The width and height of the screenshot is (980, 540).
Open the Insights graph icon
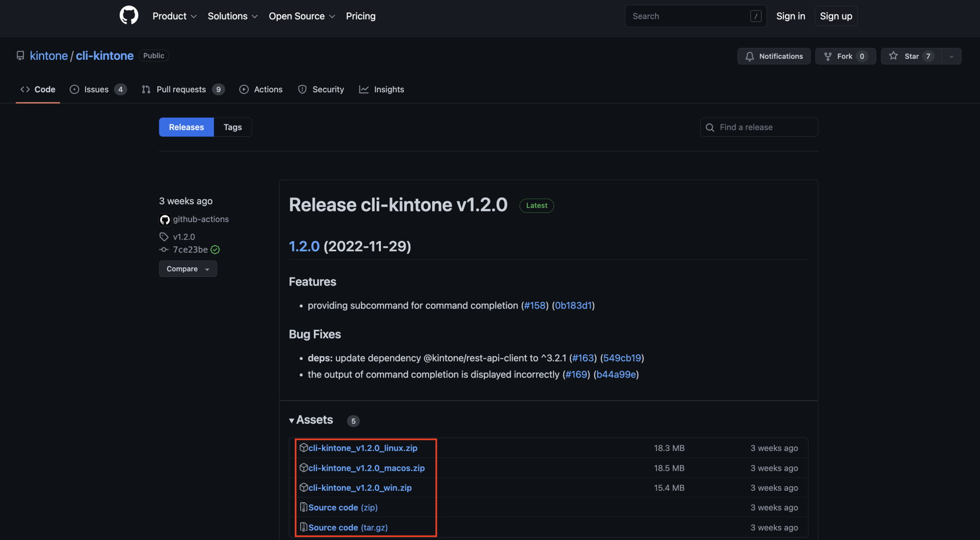click(364, 89)
